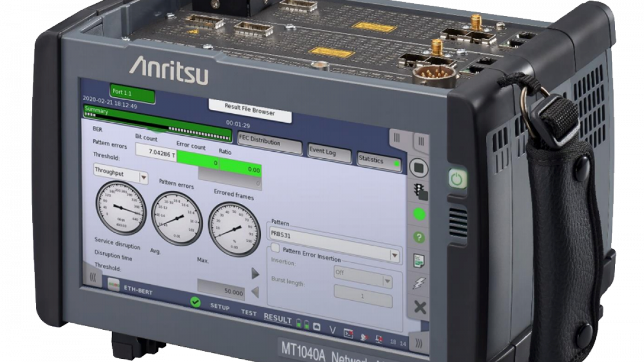Click the elapsed time 00:01:29

237,124
